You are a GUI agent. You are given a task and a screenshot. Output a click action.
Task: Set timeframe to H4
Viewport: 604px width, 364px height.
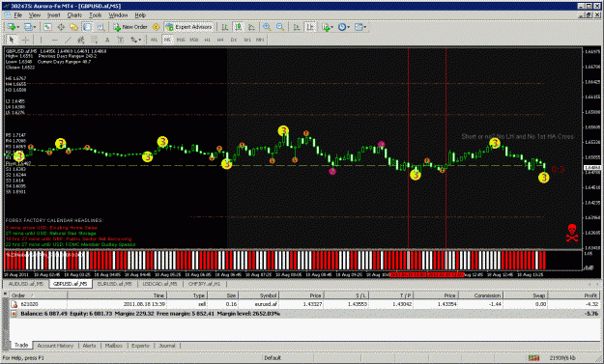pos(220,40)
